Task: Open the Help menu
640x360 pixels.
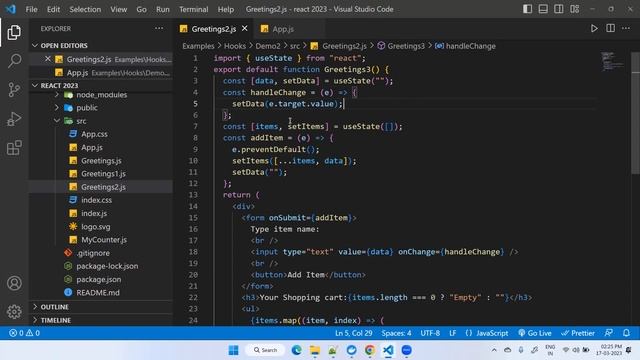Action: [x=226, y=9]
